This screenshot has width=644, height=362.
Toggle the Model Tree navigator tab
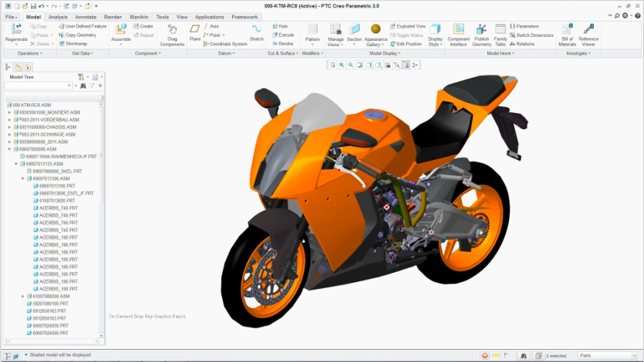[8, 67]
